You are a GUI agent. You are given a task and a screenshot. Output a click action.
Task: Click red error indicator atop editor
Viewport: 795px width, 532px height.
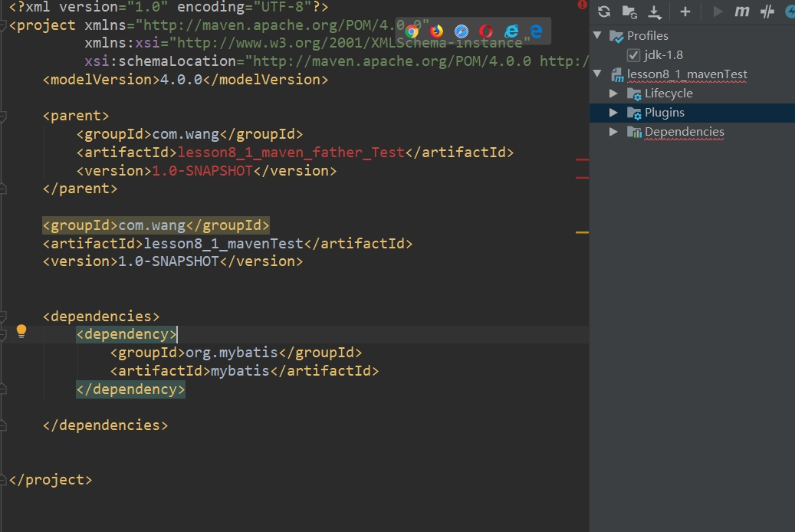[582, 5]
